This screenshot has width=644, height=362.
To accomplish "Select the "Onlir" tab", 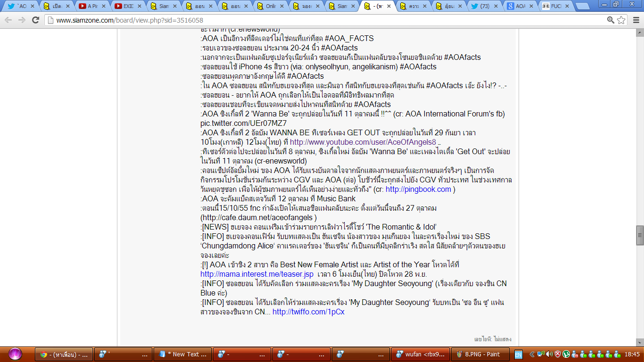I will pos(271,7).
